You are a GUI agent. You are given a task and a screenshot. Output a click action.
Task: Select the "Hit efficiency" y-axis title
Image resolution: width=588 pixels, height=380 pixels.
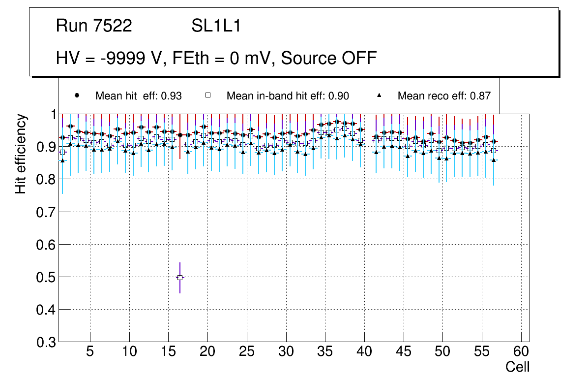tap(21, 154)
